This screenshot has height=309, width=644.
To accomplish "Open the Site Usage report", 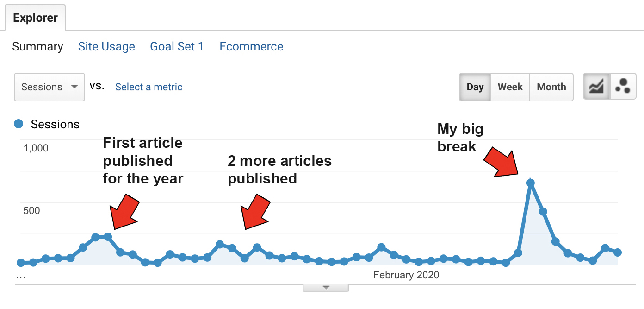I will [106, 46].
